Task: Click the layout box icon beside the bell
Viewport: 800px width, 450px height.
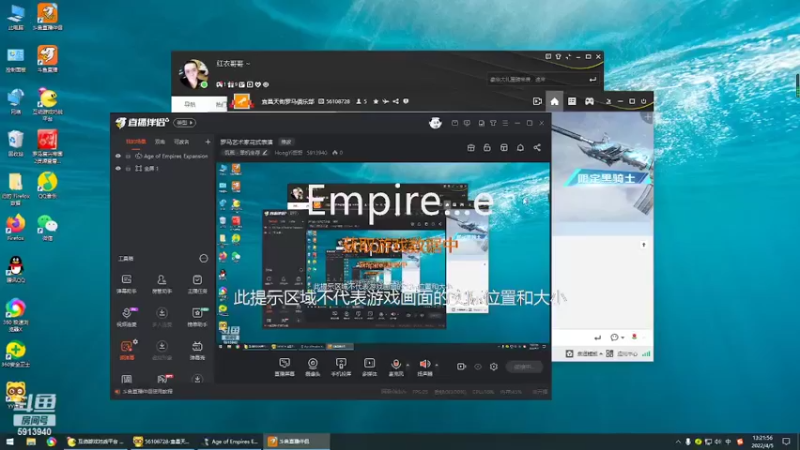Action: click(x=504, y=147)
